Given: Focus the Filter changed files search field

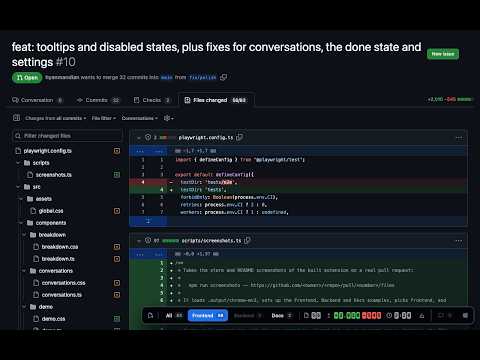Looking at the screenshot, I should [67, 136].
